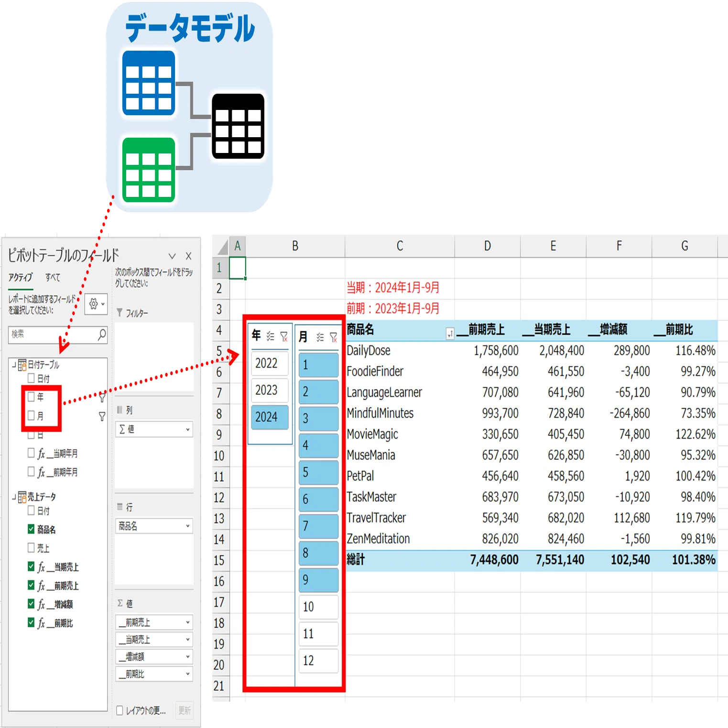The height and width of the screenshot is (728, 728).
Task: Click the filter icon beside the 年 field
Action: pos(102,397)
